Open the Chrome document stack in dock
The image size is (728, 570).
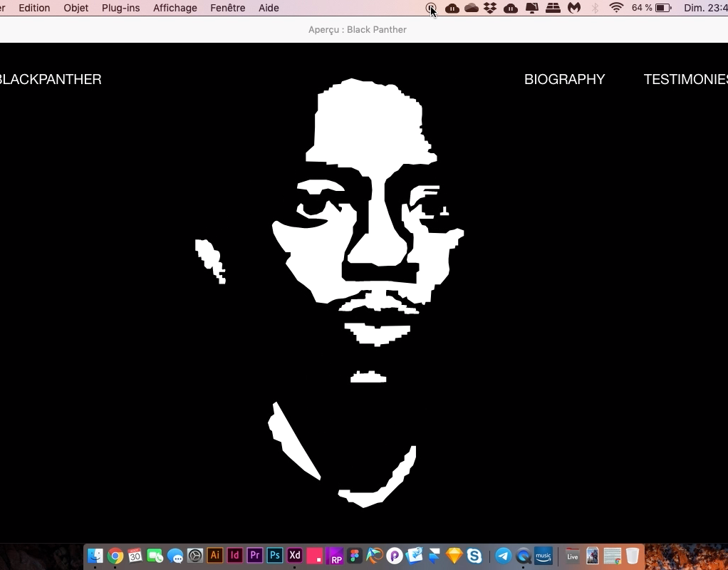pos(613,556)
